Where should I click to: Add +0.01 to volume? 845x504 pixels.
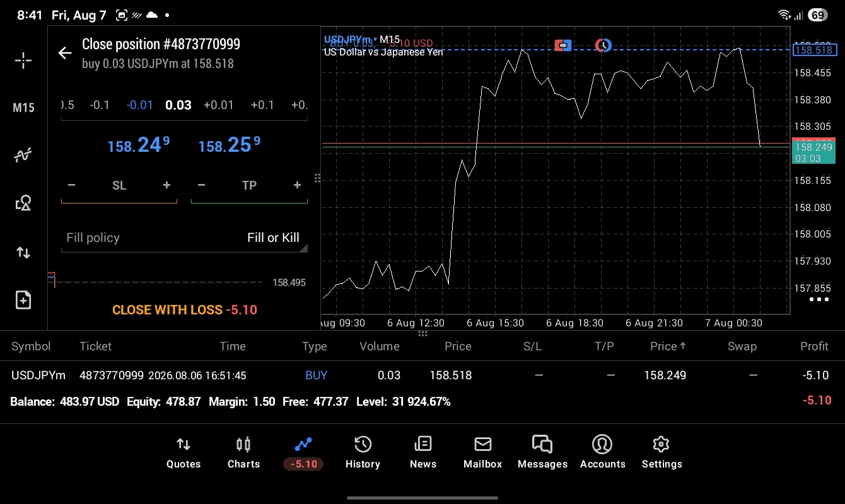pyautogui.click(x=219, y=105)
